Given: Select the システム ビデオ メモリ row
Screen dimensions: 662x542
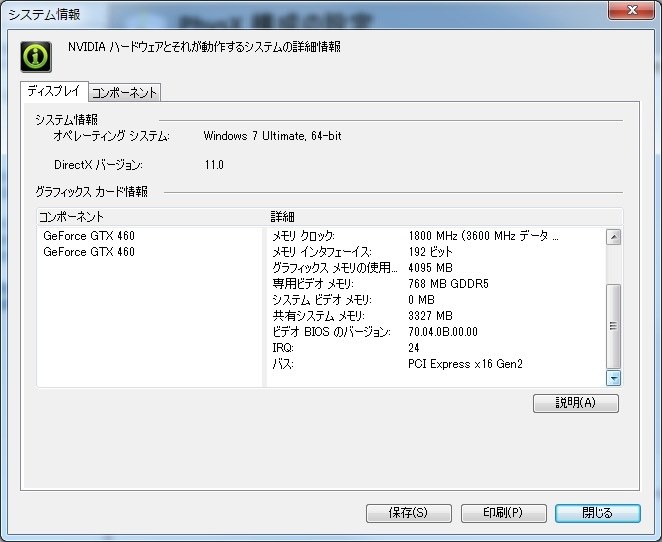Looking at the screenshot, I should click(437, 300).
